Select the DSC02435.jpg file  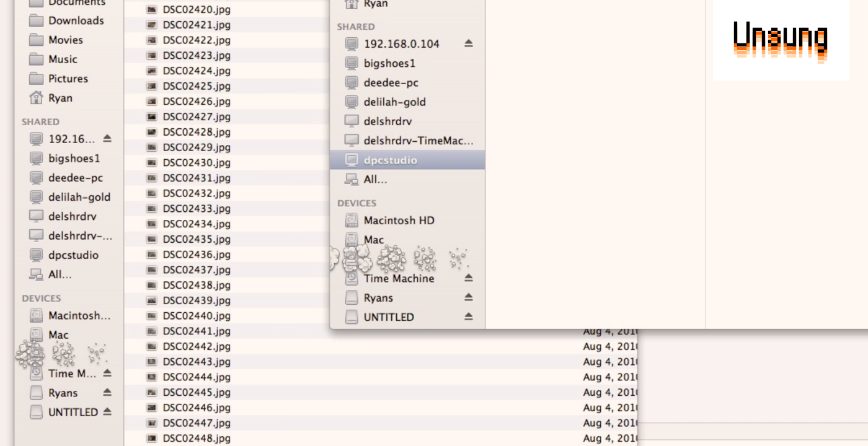(193, 239)
